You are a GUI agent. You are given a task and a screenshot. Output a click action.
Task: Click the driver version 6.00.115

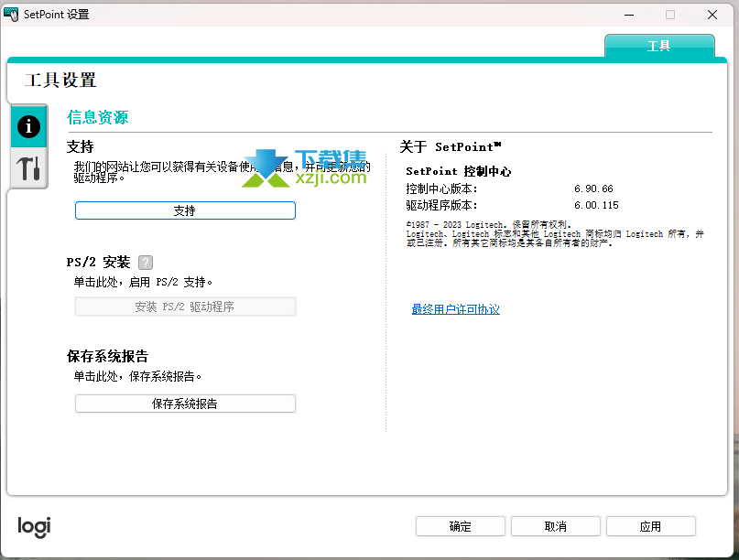(x=596, y=205)
